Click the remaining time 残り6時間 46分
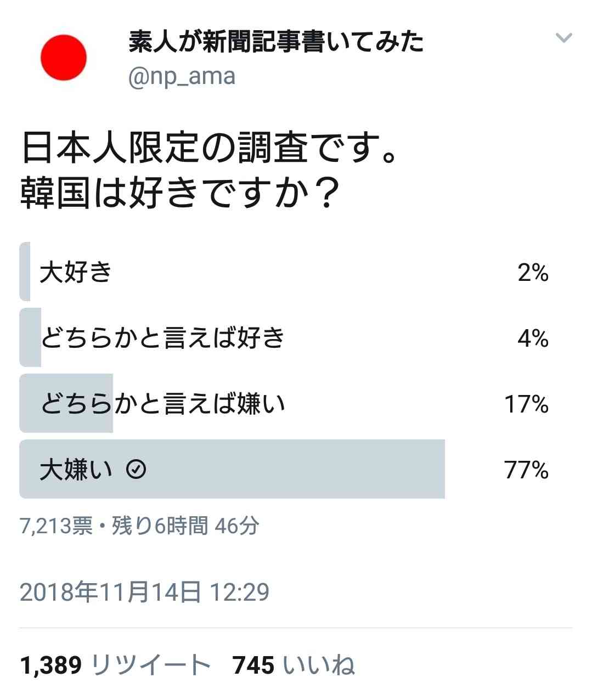The width and height of the screenshot is (592, 700). tap(185, 526)
